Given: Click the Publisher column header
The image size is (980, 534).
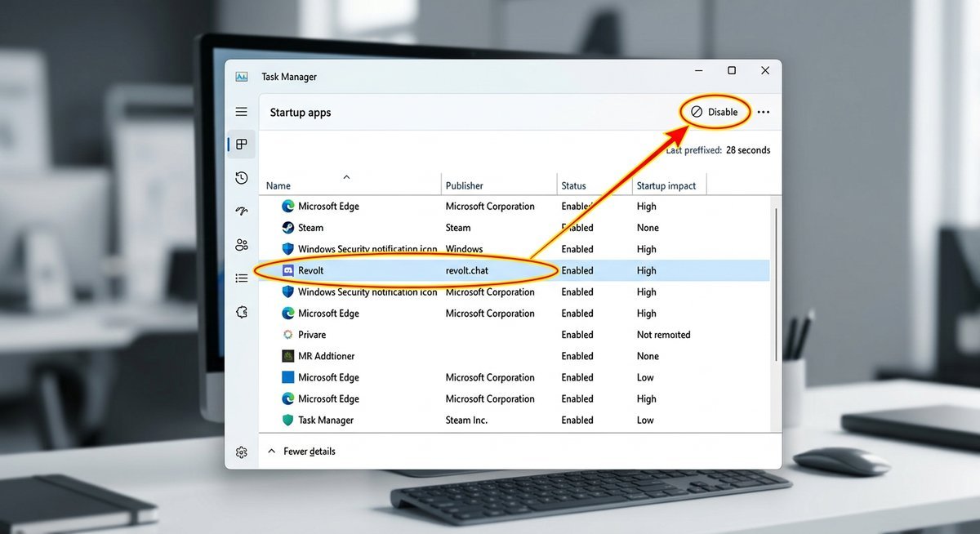Looking at the screenshot, I should (464, 185).
